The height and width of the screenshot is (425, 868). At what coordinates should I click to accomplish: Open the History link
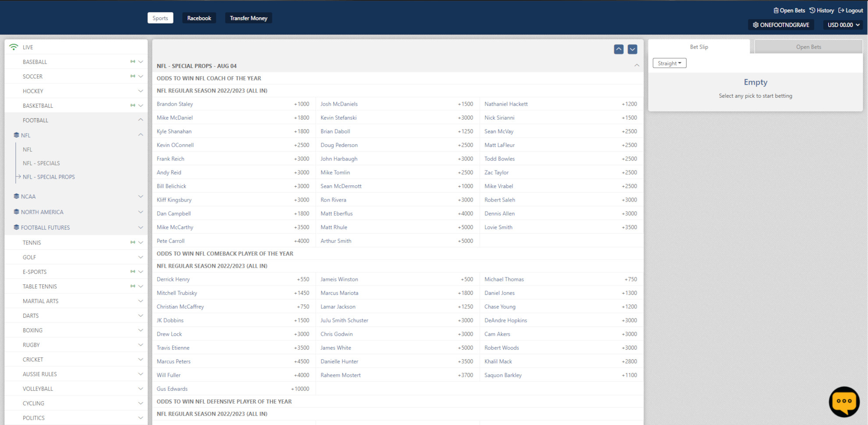tap(822, 11)
